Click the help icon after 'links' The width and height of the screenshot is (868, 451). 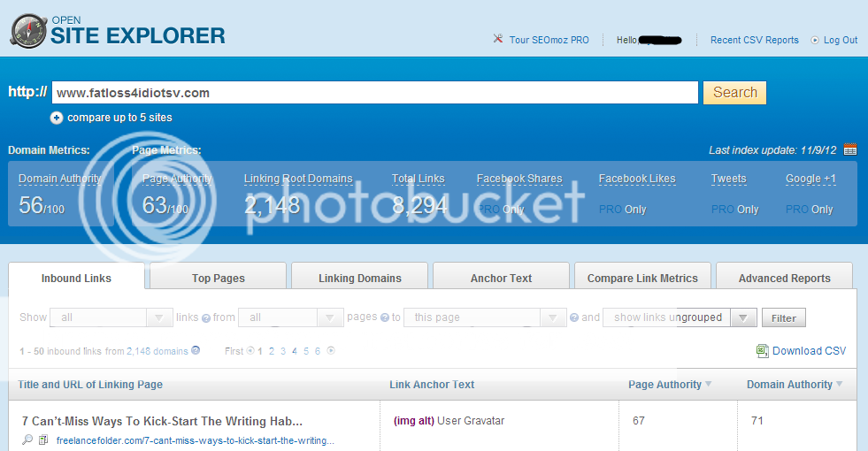pyautogui.click(x=206, y=318)
